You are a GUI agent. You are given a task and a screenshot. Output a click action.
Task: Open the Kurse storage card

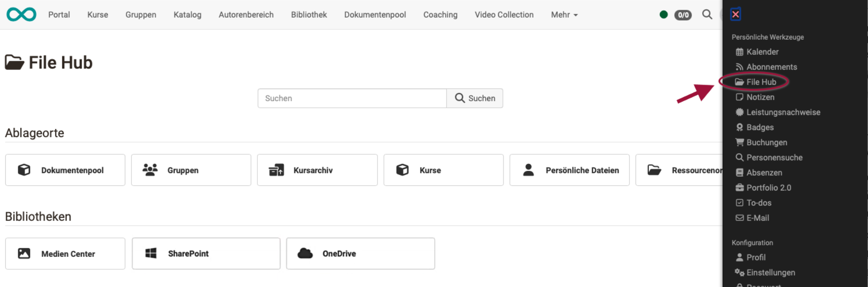tap(443, 170)
